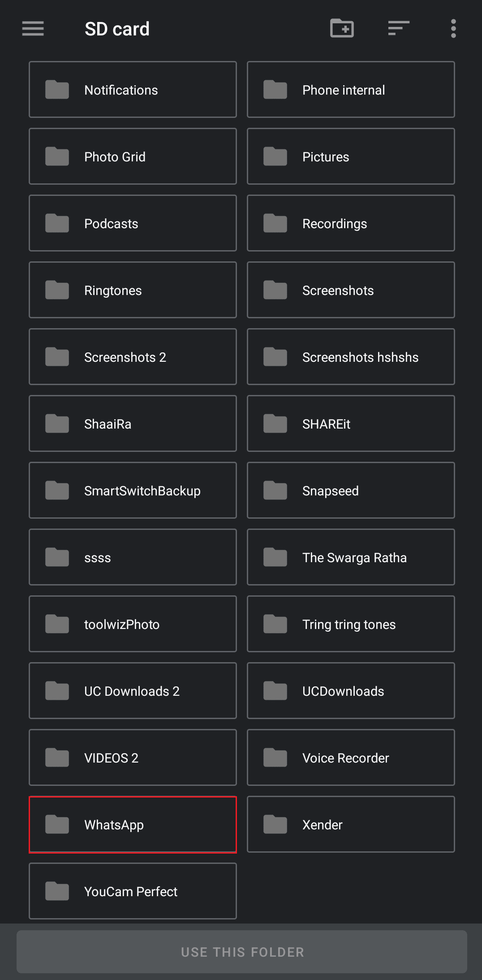Use the currently selected folder
Image resolution: width=482 pixels, height=980 pixels.
(x=242, y=952)
